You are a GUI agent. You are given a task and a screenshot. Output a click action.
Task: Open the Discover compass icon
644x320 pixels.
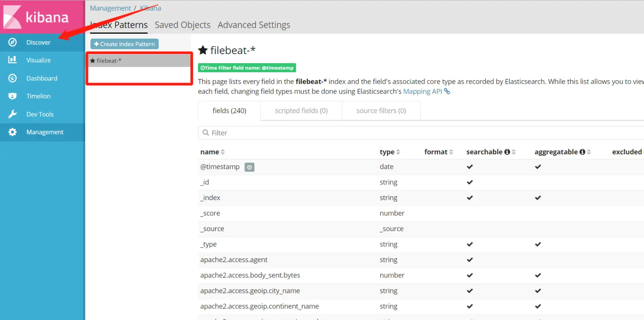click(x=12, y=42)
